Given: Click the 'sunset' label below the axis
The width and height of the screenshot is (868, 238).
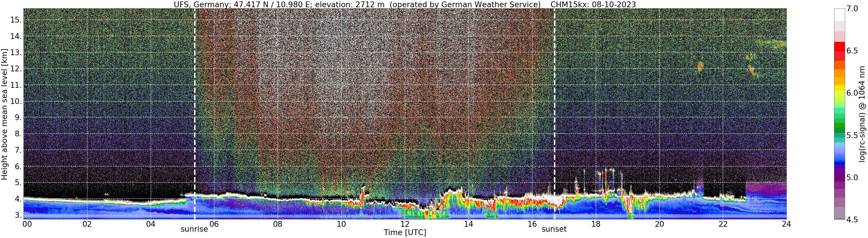Looking at the screenshot, I should click(x=554, y=229).
